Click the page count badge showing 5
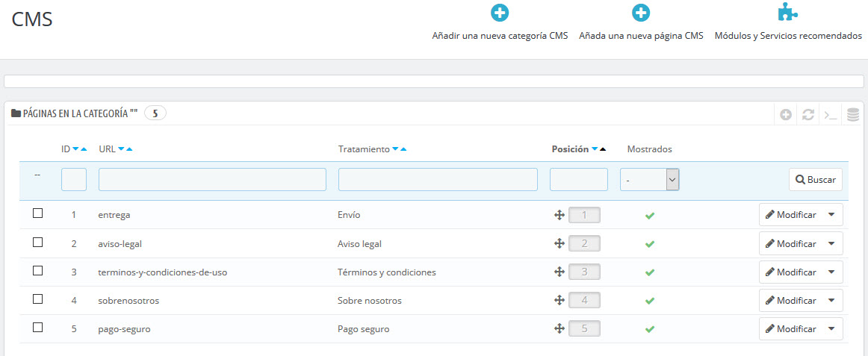The width and height of the screenshot is (868, 356). pyautogui.click(x=155, y=114)
